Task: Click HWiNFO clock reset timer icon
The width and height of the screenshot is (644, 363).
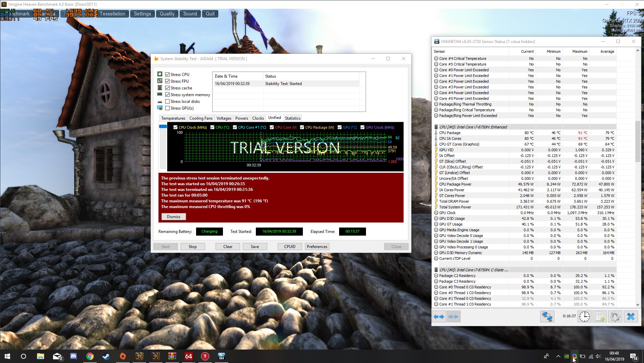Action: point(585,317)
